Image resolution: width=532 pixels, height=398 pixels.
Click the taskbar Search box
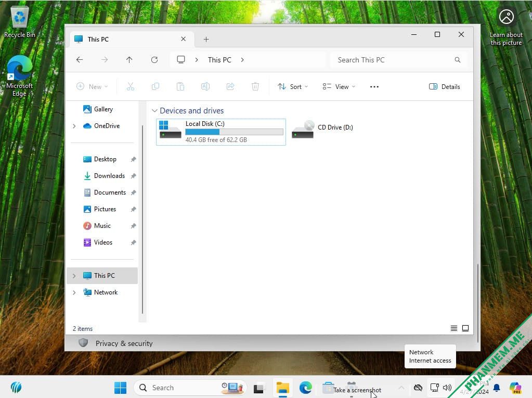coord(190,388)
